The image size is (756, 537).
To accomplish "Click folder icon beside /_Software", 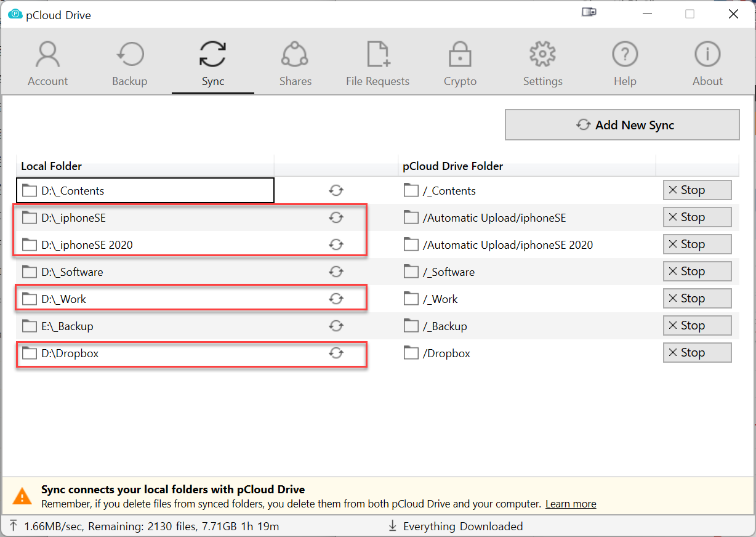I will pos(411,272).
